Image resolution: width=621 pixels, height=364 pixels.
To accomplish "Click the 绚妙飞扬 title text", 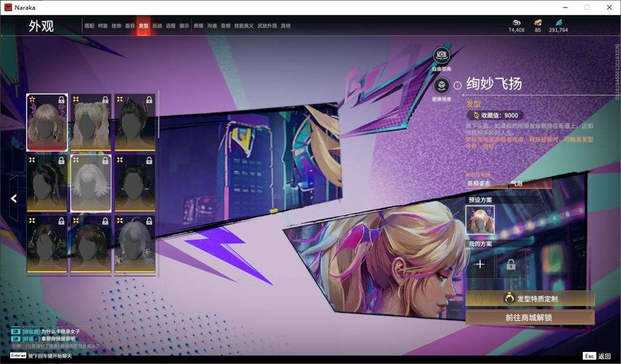I will 494,84.
